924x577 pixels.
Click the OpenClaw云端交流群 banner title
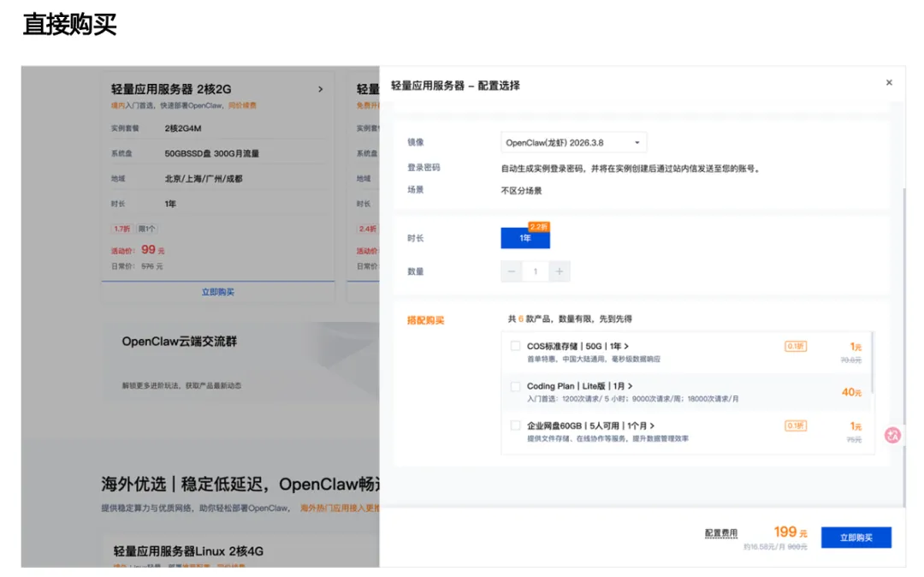(x=179, y=342)
